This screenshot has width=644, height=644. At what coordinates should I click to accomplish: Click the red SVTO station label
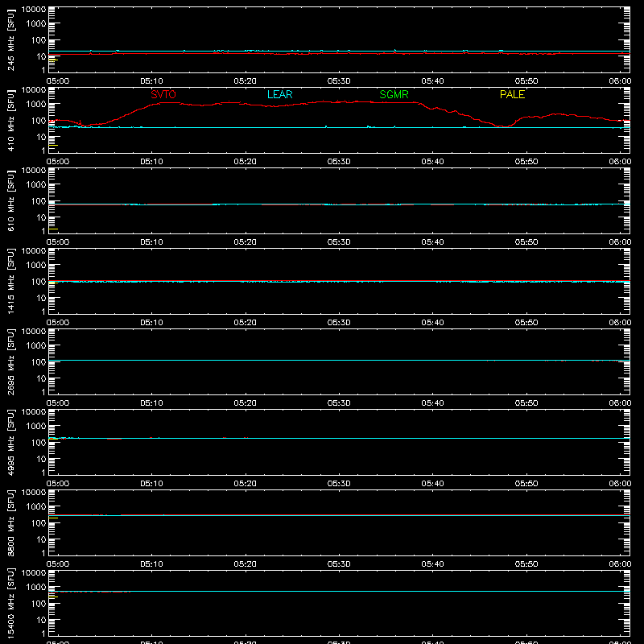tap(163, 94)
